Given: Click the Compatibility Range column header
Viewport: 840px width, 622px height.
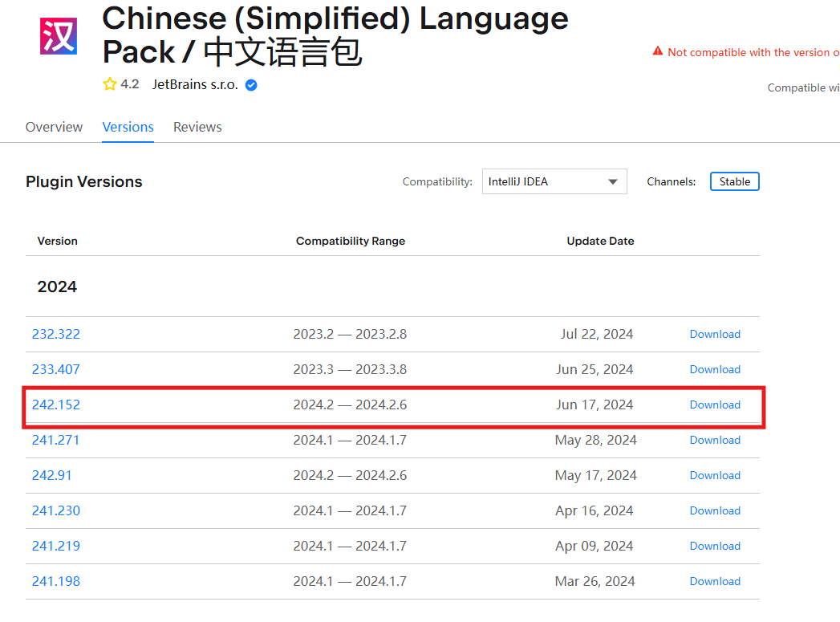Looking at the screenshot, I should 351,241.
